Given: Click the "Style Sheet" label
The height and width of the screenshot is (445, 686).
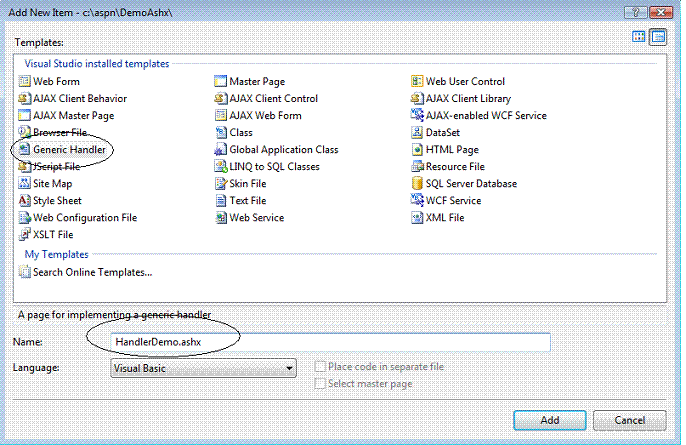Looking at the screenshot, I should pyautogui.click(x=57, y=200).
